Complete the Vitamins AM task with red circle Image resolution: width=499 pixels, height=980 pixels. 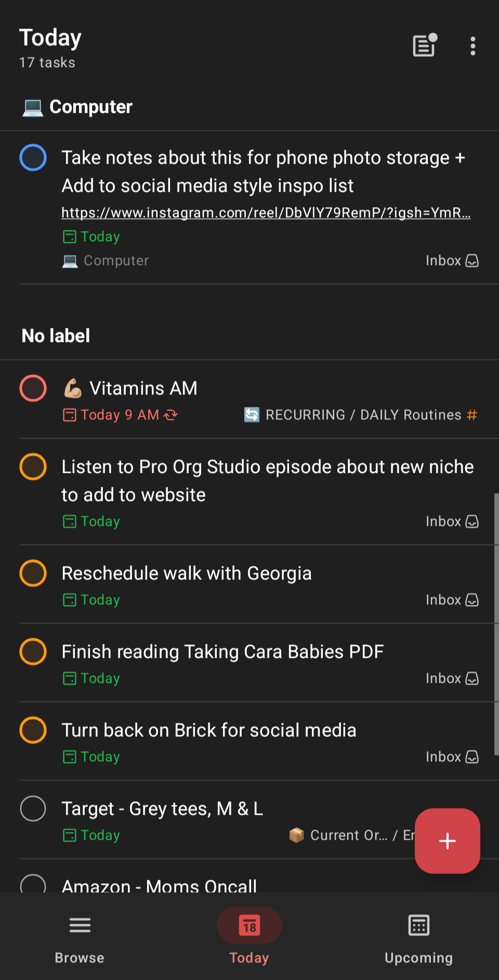[33, 388]
